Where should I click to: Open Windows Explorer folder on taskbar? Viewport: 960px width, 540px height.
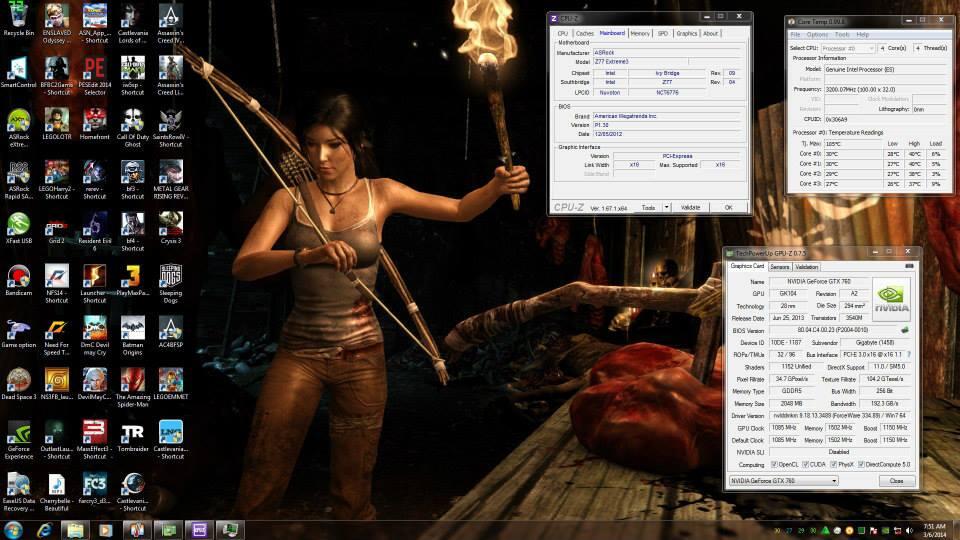tap(75, 530)
